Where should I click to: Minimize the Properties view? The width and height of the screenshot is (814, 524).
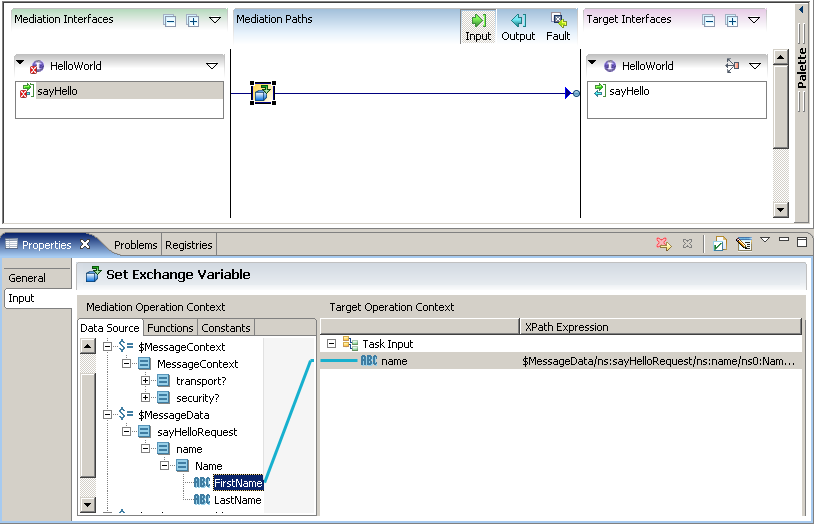click(x=784, y=239)
